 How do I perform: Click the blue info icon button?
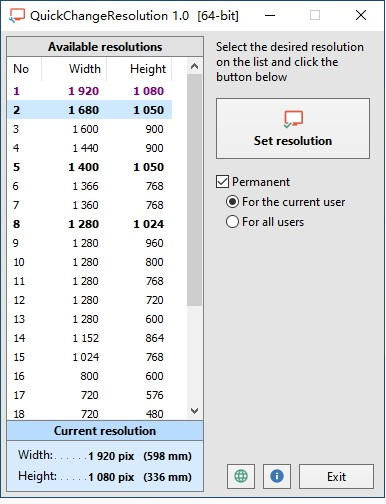(x=277, y=476)
